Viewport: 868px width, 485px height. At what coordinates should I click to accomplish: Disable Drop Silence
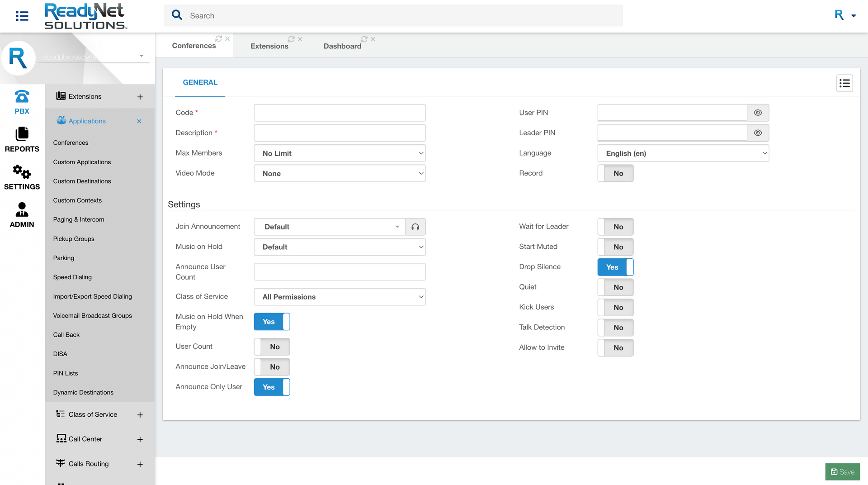(615, 267)
